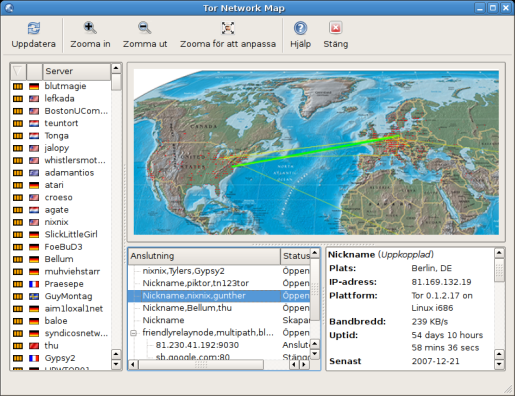The width and height of the screenshot is (515, 396).
Task: Click the Dutch flag beside teuntort
Action: click(x=34, y=123)
